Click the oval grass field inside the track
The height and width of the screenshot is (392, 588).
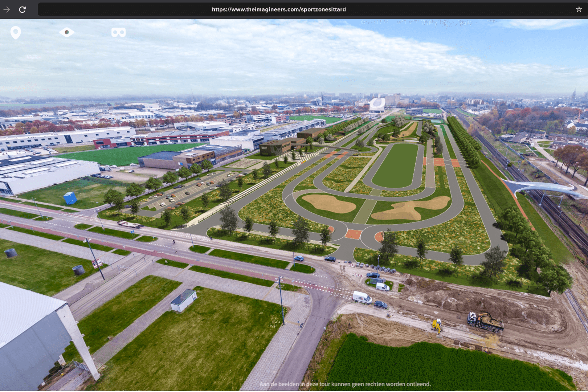[396, 165]
